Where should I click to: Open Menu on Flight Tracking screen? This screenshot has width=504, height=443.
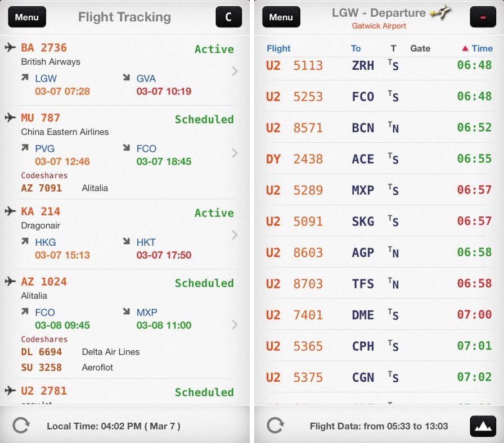(x=27, y=17)
